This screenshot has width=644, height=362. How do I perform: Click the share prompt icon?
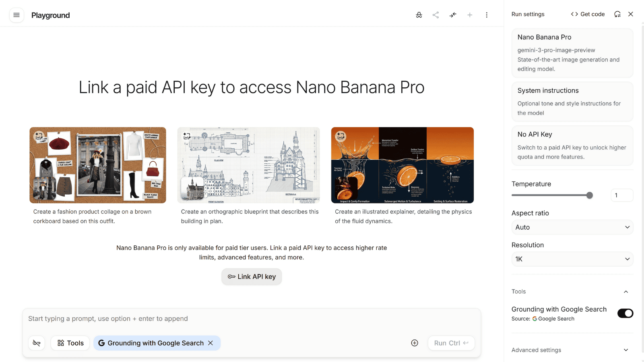tap(436, 15)
